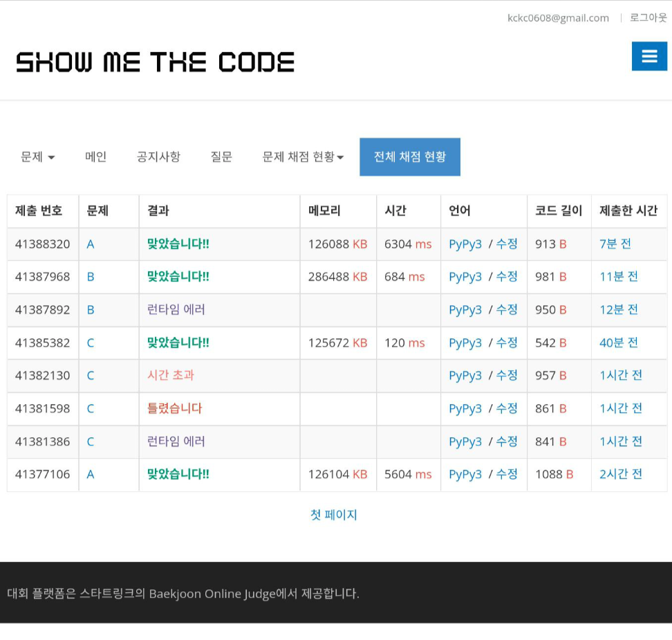Select the 286488 KB memory value

(x=337, y=277)
